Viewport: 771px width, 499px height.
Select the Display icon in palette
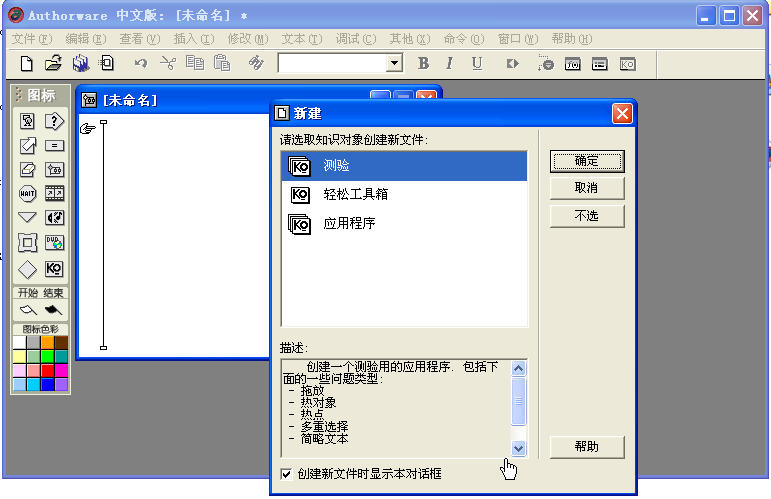point(28,121)
